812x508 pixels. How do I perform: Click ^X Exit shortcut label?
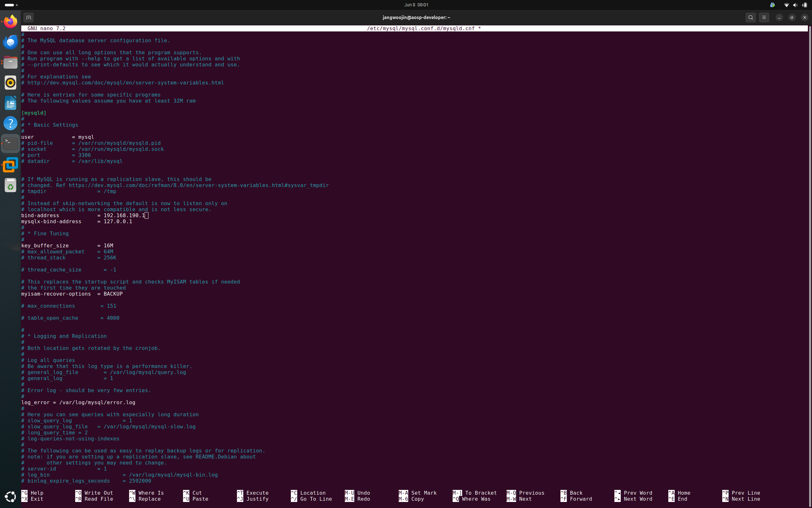coord(32,499)
